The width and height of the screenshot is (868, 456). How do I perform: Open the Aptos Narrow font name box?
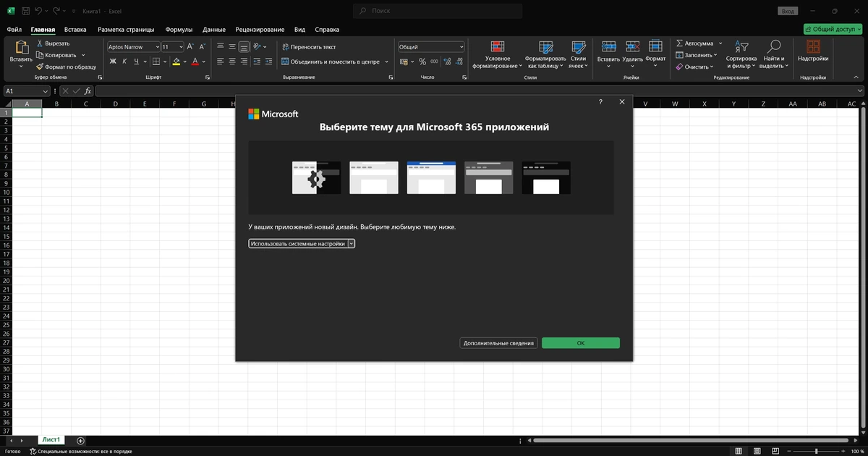tap(133, 46)
